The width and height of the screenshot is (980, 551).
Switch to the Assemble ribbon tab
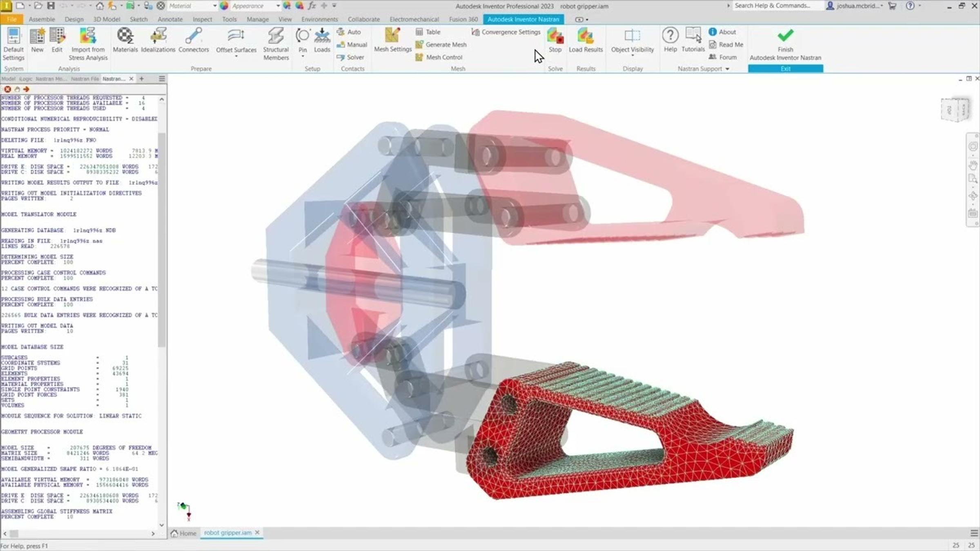(42, 19)
